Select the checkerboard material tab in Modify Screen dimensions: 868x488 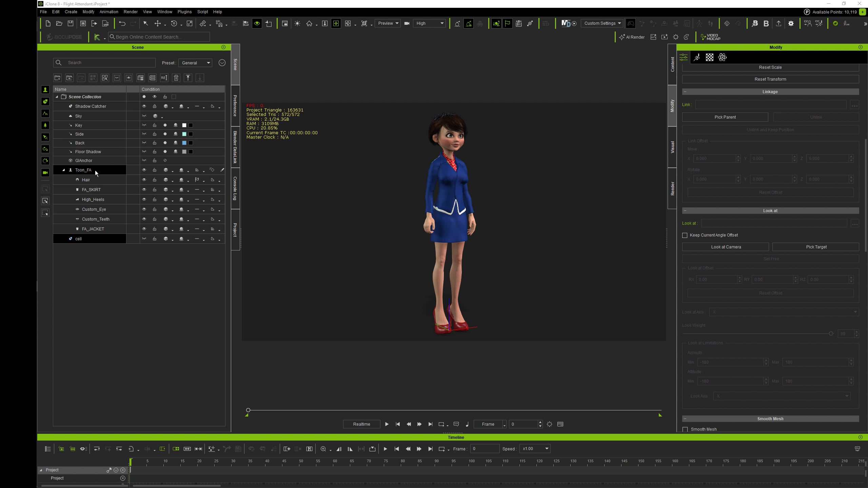[x=709, y=57]
